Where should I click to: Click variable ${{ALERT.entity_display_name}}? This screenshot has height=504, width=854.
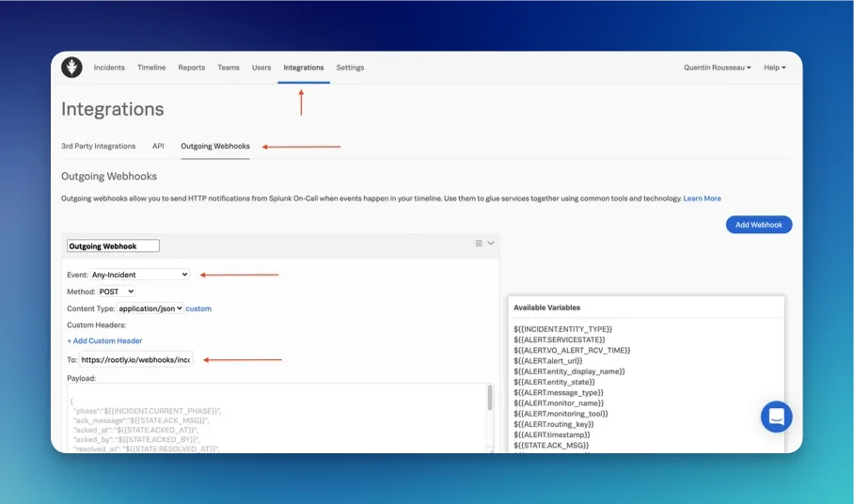(x=569, y=371)
